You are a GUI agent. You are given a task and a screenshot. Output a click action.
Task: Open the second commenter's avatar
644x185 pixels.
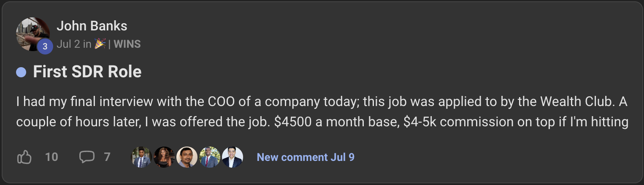point(164,158)
